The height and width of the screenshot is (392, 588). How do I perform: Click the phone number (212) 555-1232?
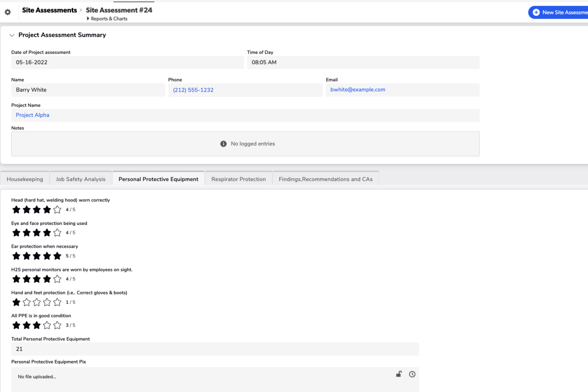[193, 90]
